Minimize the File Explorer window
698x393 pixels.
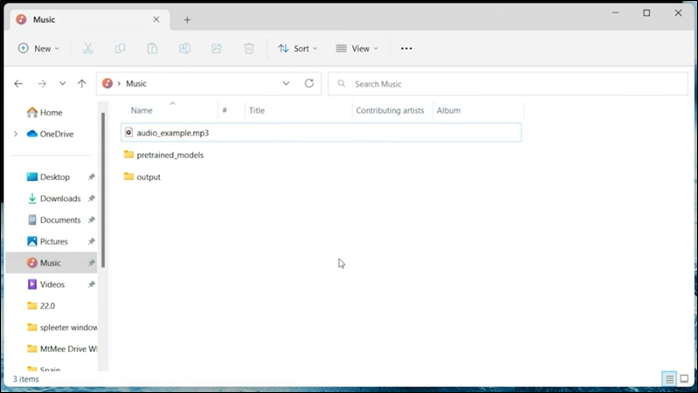pos(615,13)
